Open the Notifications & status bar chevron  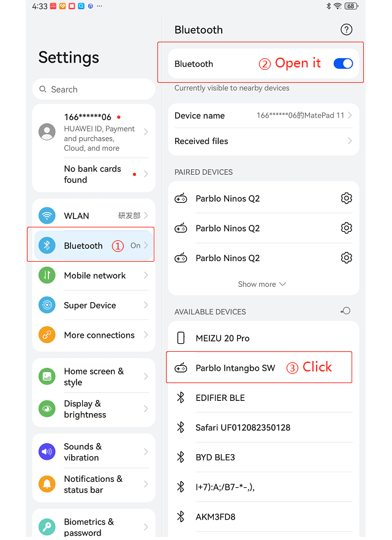(x=146, y=484)
